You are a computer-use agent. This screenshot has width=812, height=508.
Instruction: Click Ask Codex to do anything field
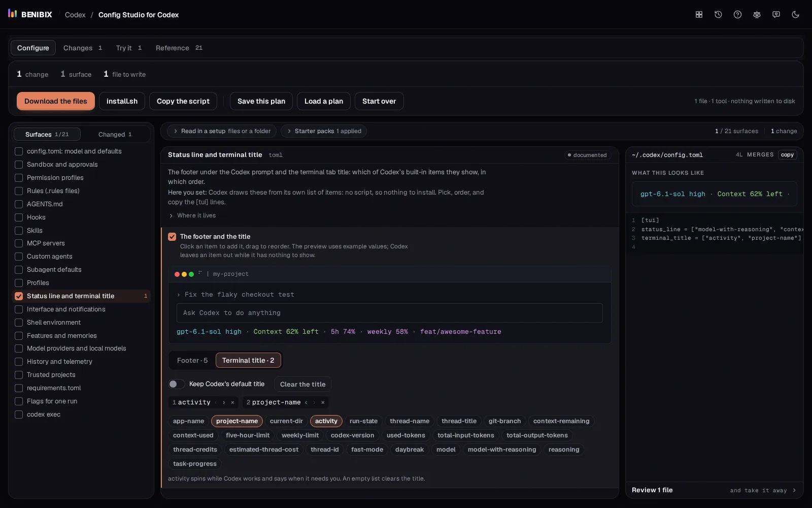tap(390, 313)
